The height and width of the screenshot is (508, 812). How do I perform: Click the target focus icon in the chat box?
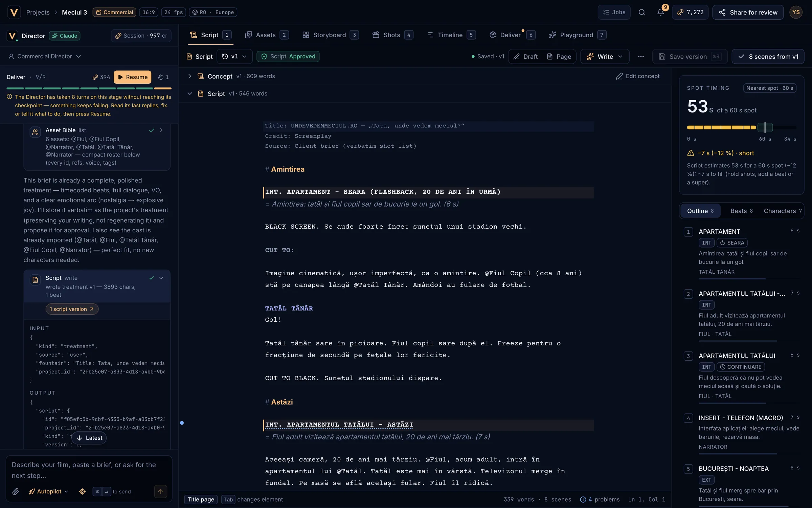[x=82, y=491]
